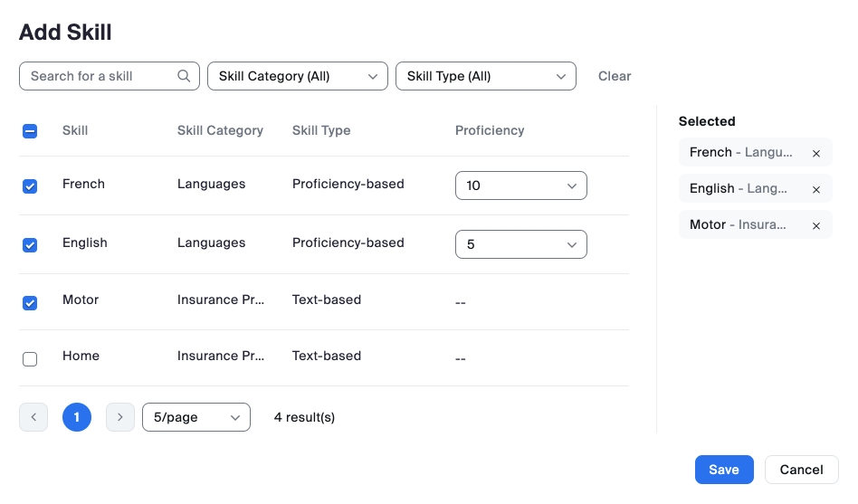
Task: Click the search magnifier icon
Action: click(184, 76)
